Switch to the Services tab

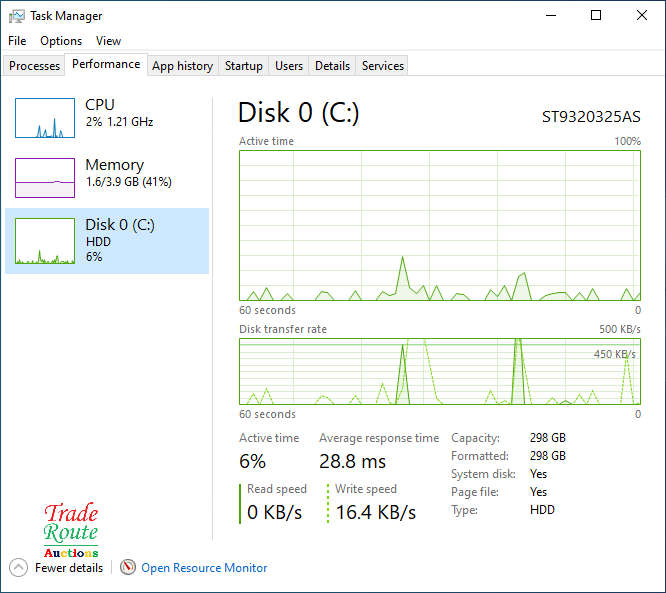pos(383,66)
